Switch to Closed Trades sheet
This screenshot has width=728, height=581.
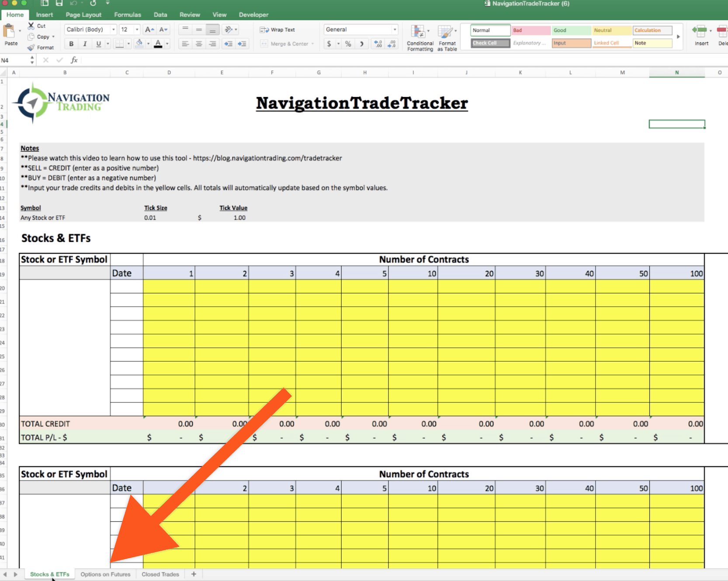click(160, 574)
